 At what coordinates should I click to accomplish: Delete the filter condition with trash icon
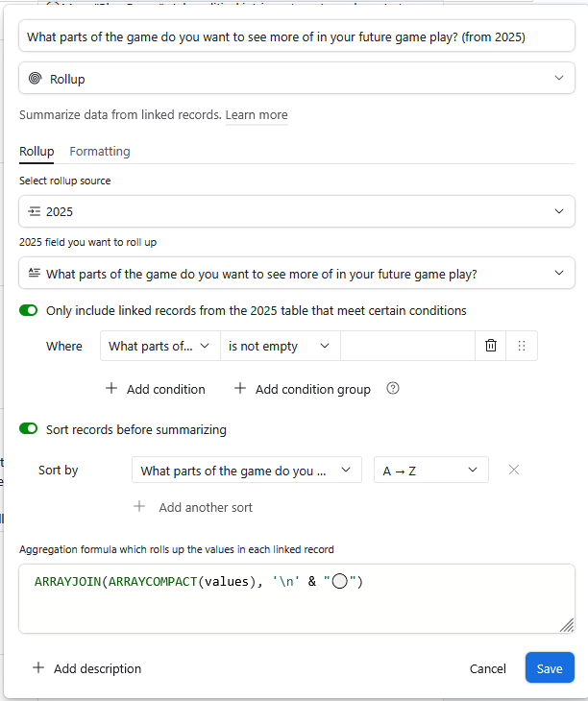pos(491,346)
